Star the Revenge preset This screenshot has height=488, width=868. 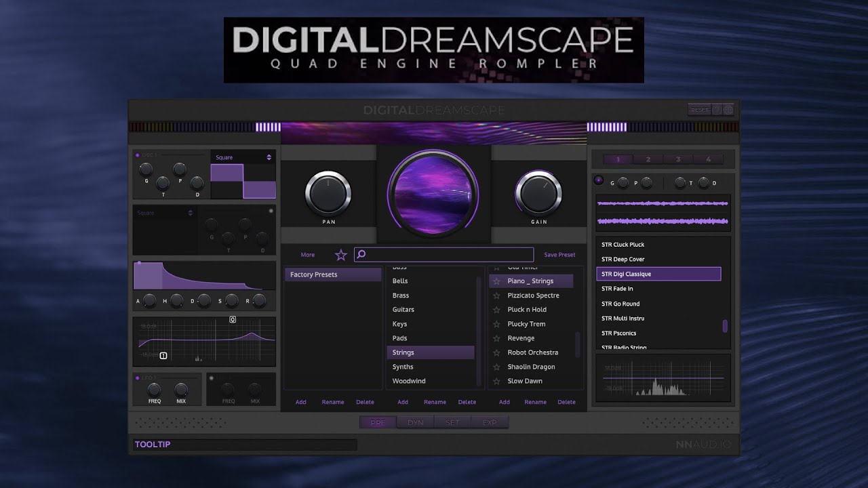[496, 338]
